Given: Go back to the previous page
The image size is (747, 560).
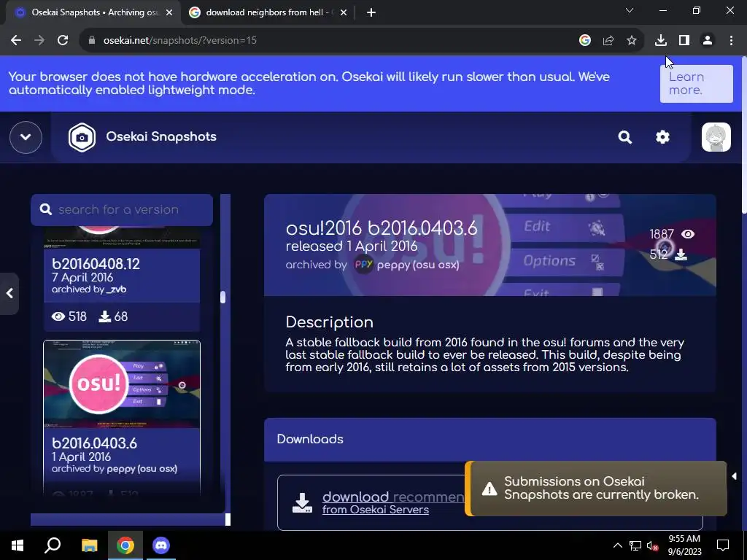Looking at the screenshot, I should click(16, 41).
